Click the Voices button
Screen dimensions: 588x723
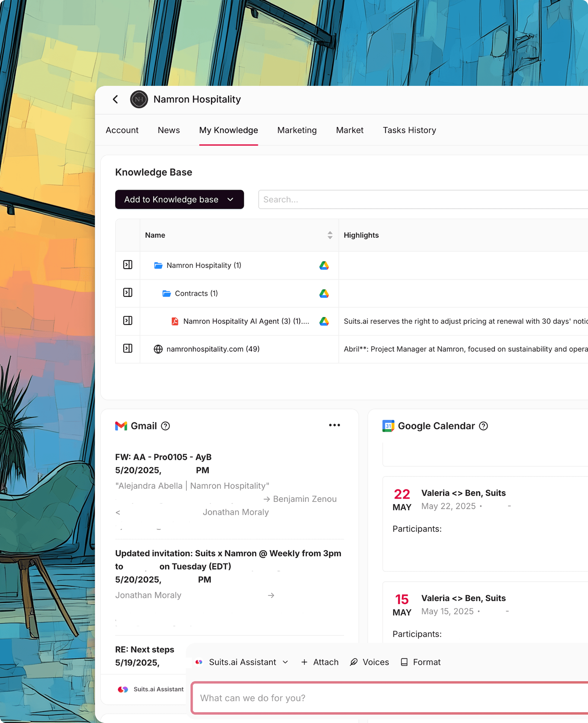click(x=369, y=662)
